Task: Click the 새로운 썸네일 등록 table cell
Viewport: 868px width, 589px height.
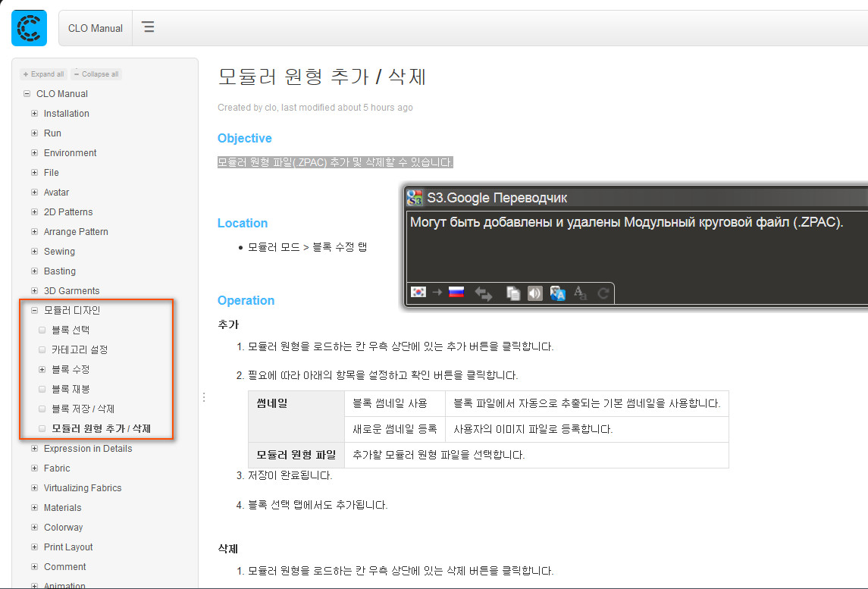Action: tap(395, 429)
